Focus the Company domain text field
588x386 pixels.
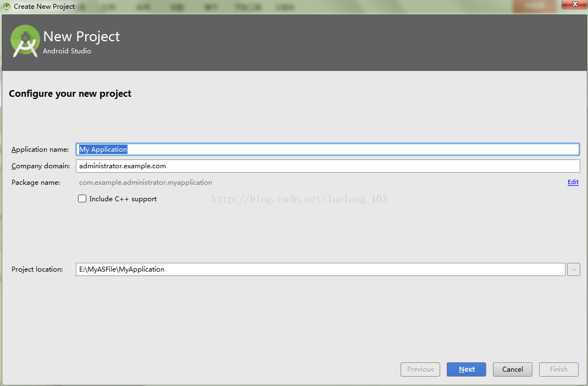(328, 166)
